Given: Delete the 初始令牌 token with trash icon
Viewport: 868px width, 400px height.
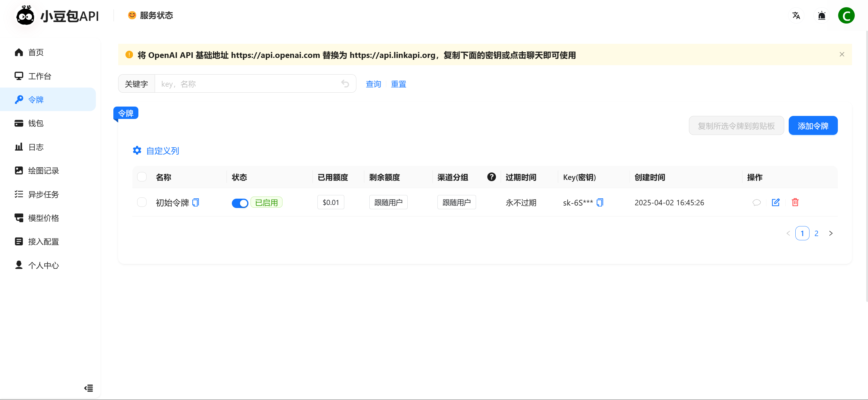Looking at the screenshot, I should pyautogui.click(x=795, y=202).
